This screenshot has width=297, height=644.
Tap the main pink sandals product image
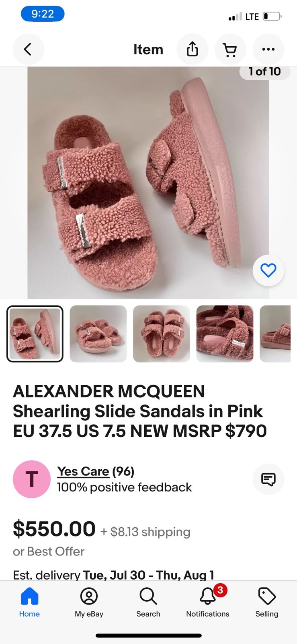(148, 183)
